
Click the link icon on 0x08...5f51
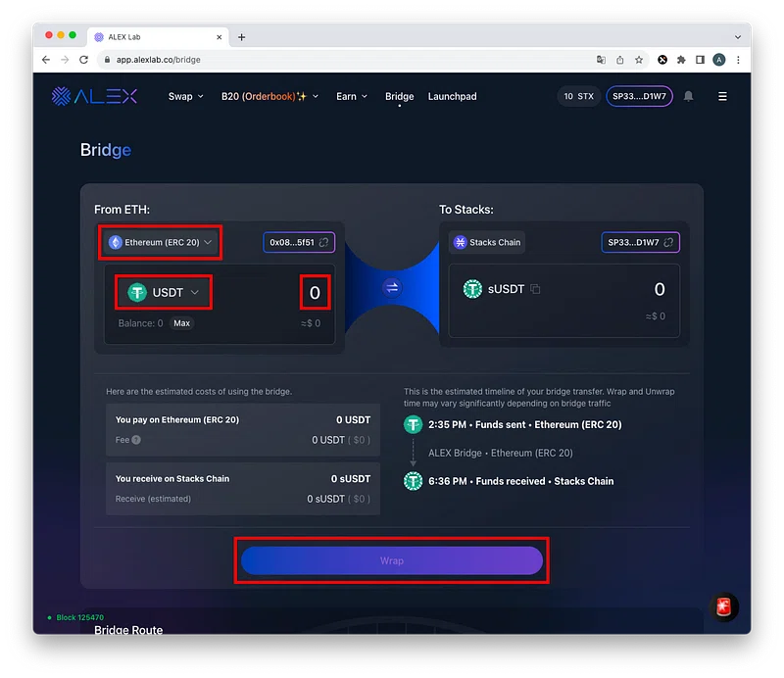click(x=324, y=243)
